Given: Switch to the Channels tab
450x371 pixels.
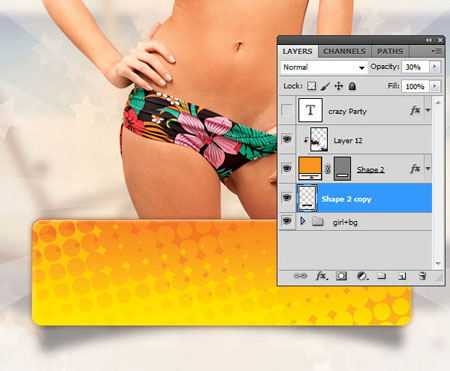Looking at the screenshot, I should click(x=344, y=51).
